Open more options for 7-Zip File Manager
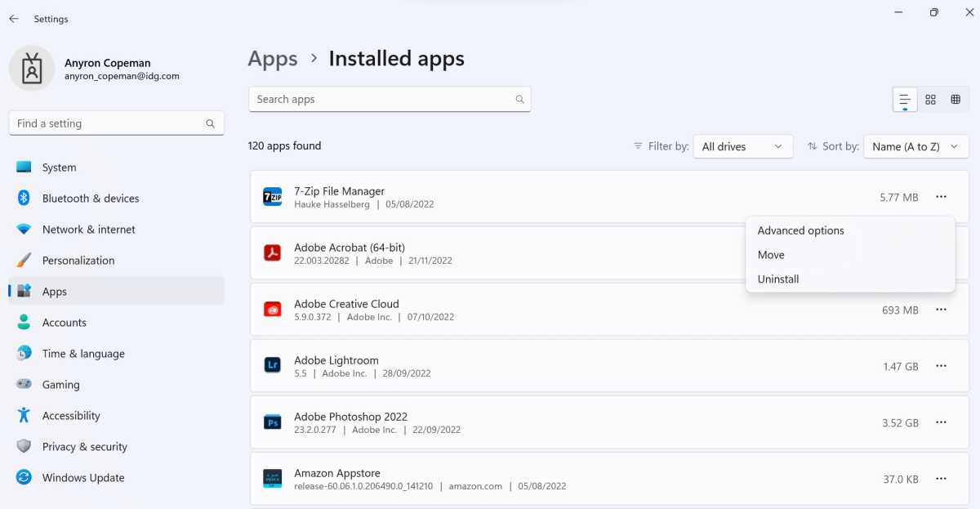The image size is (980, 509). pyautogui.click(x=942, y=197)
